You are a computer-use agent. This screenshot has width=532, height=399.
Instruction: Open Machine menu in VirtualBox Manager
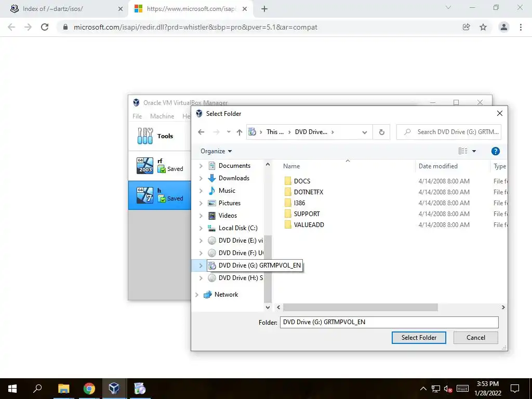tap(162, 116)
